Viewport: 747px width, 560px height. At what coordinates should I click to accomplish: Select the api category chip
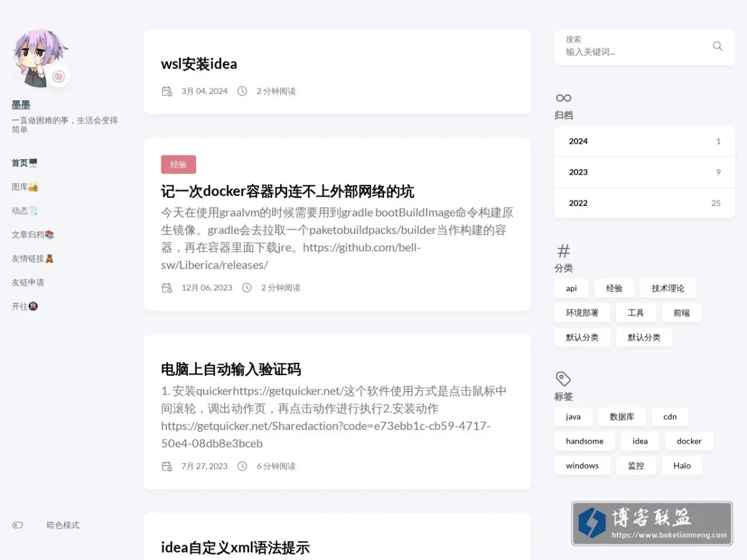point(571,288)
